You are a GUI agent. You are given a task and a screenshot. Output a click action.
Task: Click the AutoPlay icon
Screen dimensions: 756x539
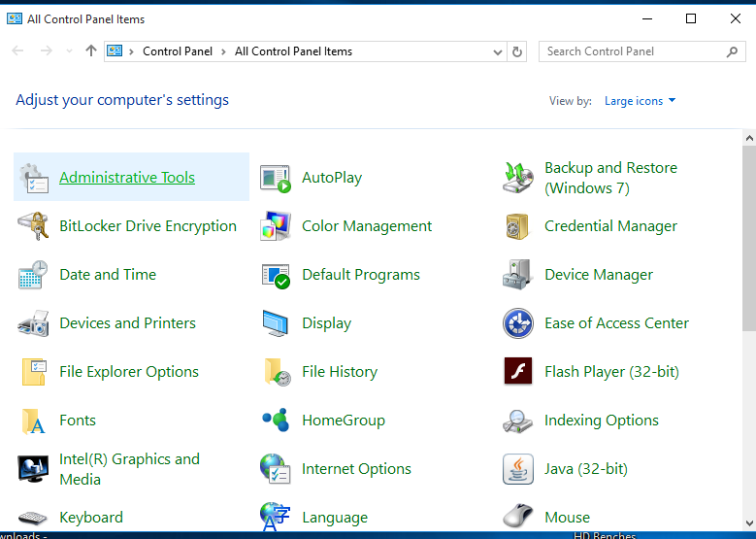pos(276,178)
